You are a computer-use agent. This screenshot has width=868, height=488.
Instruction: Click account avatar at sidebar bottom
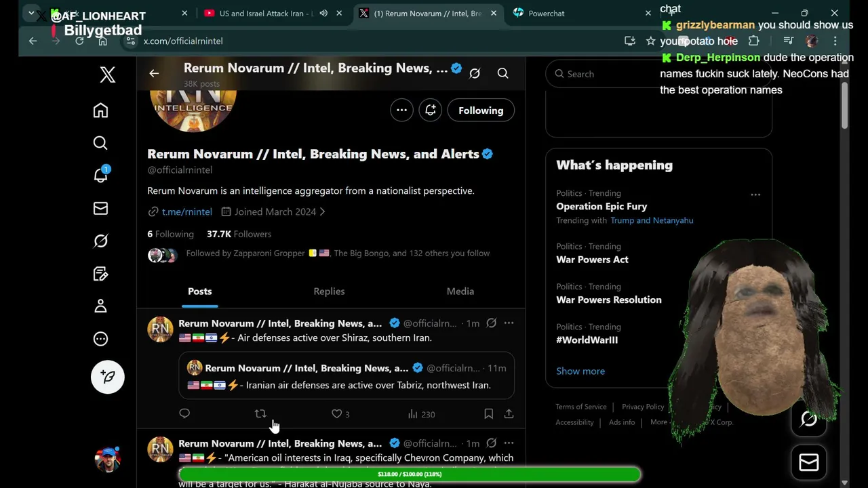pyautogui.click(x=108, y=460)
